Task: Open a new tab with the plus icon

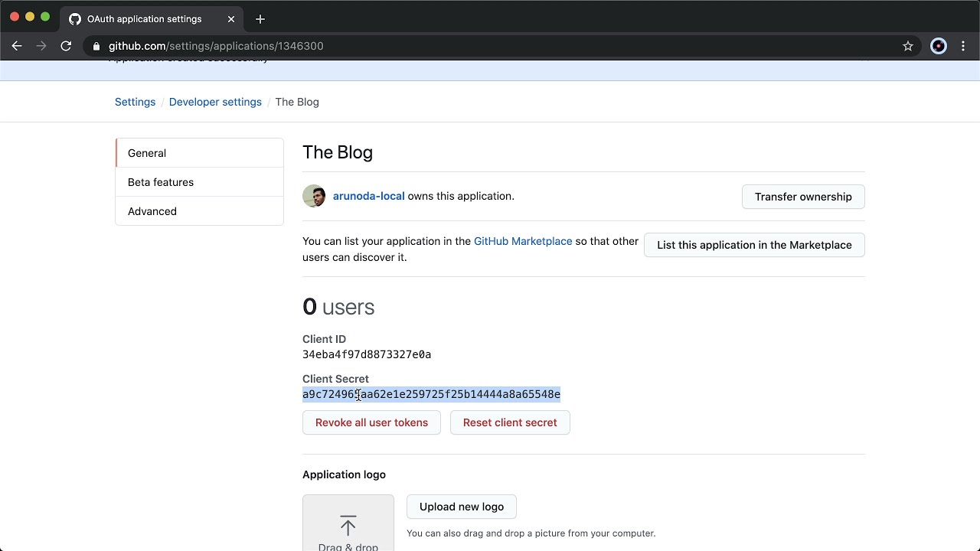Action: coord(260,19)
